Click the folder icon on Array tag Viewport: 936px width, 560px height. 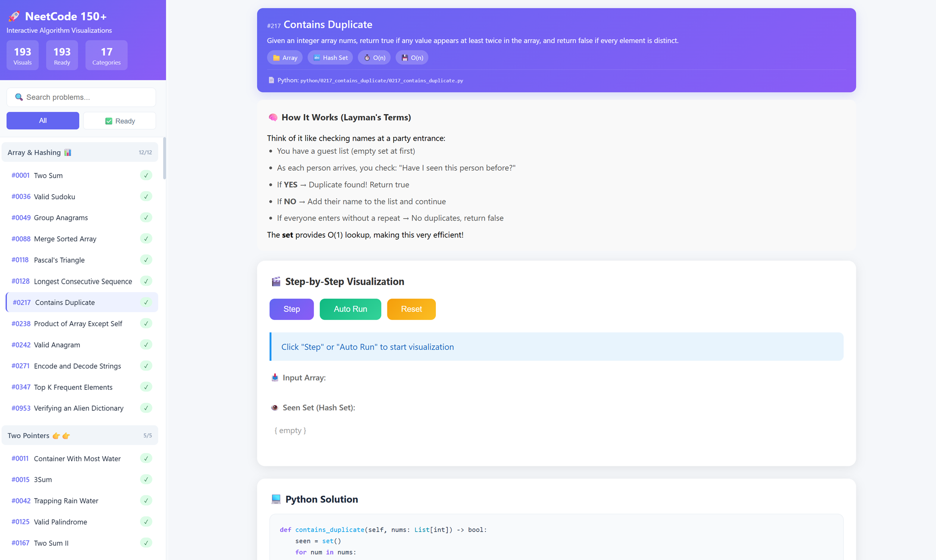276,58
